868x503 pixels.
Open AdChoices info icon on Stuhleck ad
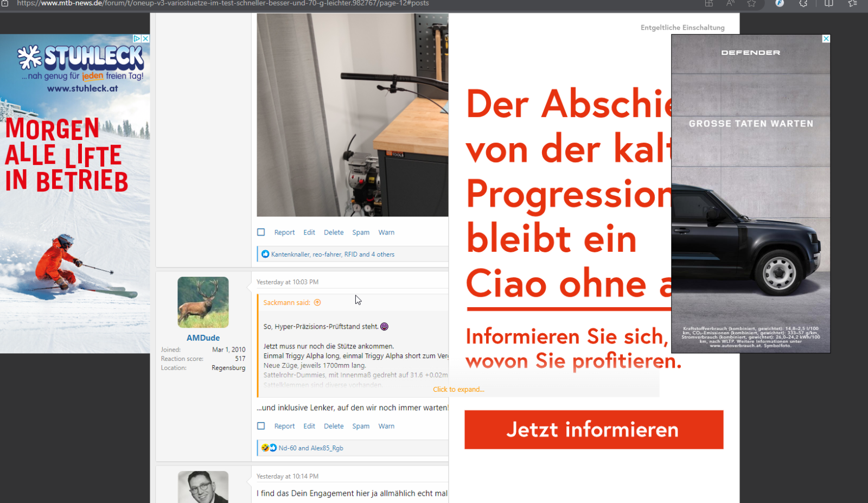137,39
